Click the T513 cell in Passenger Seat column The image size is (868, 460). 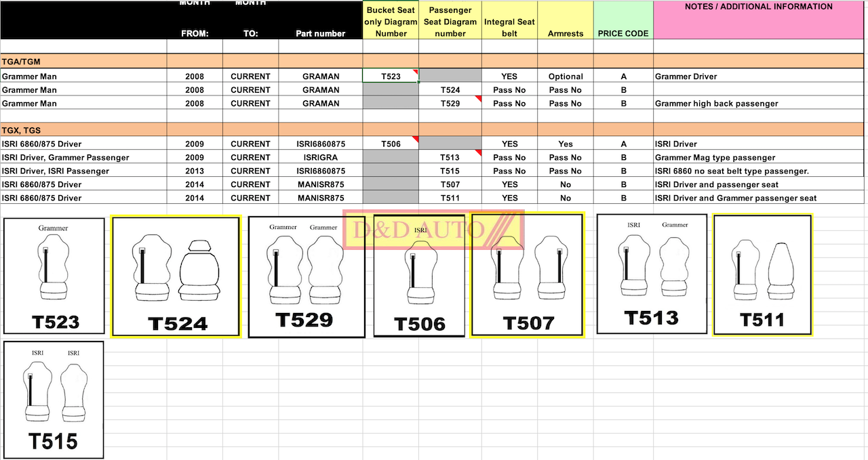450,157
